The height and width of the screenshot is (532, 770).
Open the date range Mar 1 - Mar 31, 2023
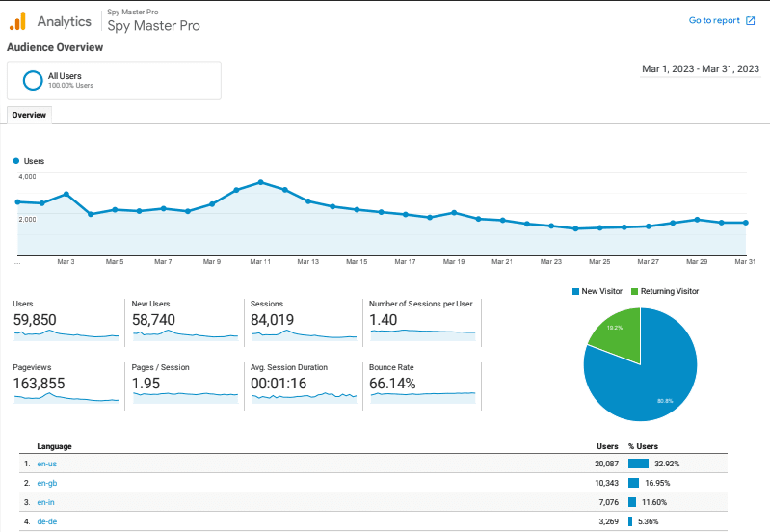point(700,68)
